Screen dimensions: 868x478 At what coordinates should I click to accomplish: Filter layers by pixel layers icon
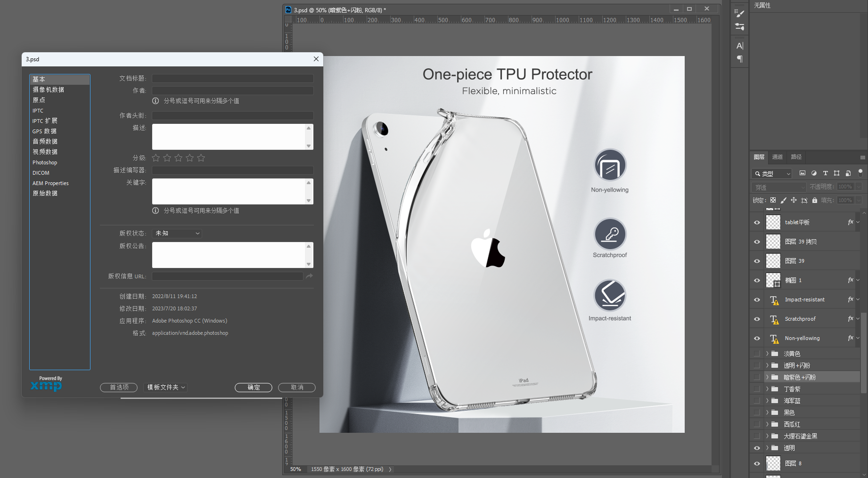click(x=802, y=173)
